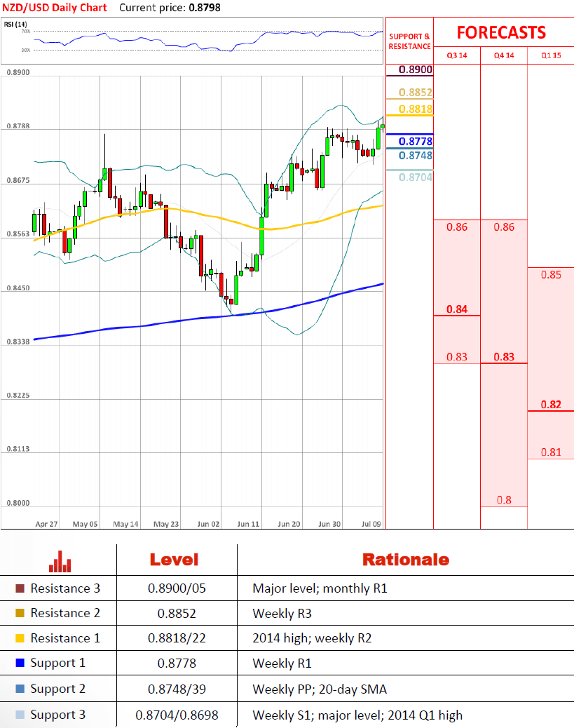Click the bold 0.83 forecast in Q4 14
The width and height of the screenshot is (574, 728).
pos(504,357)
